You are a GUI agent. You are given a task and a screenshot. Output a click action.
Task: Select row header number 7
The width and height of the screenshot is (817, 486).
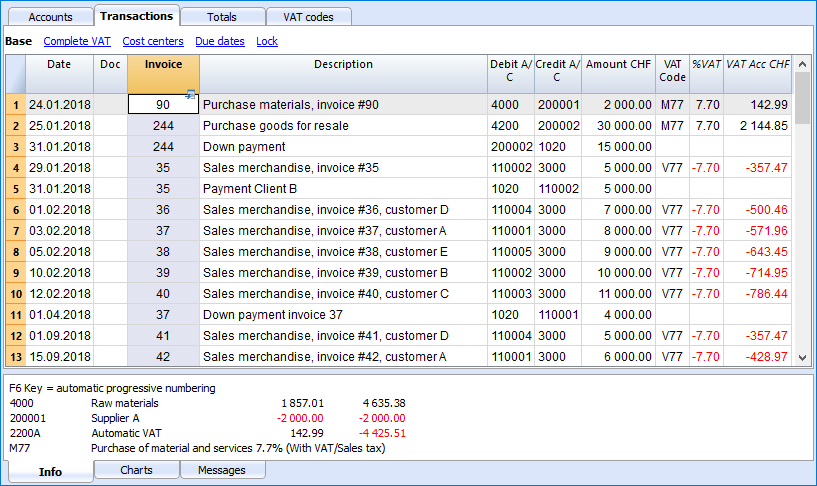coord(16,231)
